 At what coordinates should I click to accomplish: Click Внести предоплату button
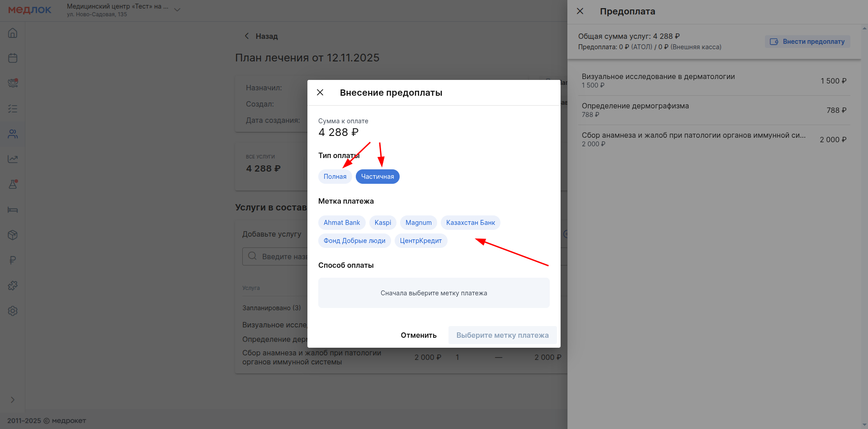coord(807,42)
